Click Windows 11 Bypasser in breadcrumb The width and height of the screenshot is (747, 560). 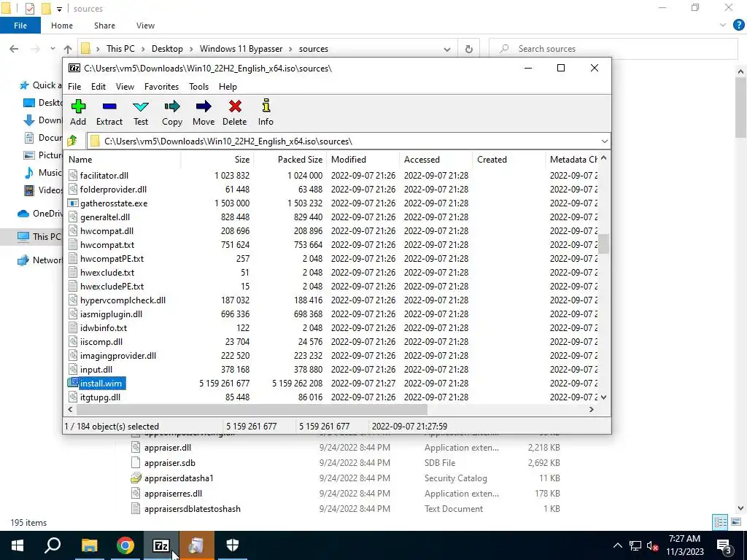(x=241, y=49)
